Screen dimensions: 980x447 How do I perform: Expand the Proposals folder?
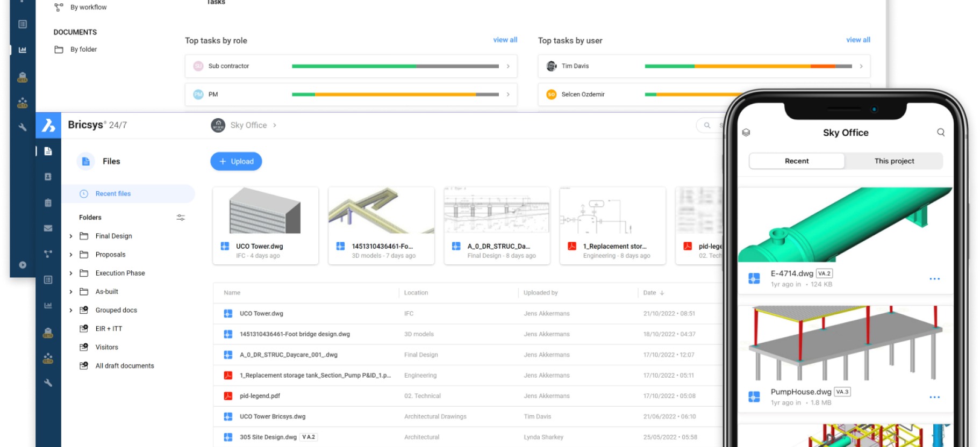coord(71,255)
